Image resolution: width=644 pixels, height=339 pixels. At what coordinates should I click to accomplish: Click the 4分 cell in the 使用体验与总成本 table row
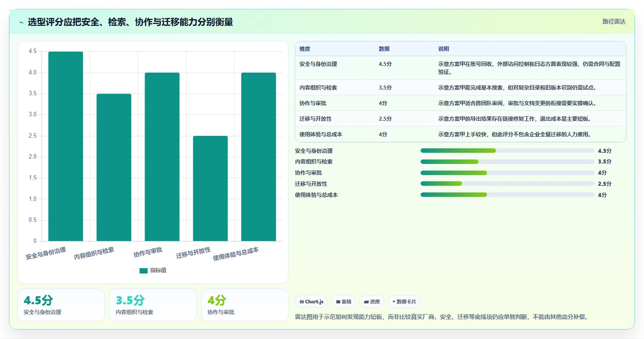pos(383,135)
